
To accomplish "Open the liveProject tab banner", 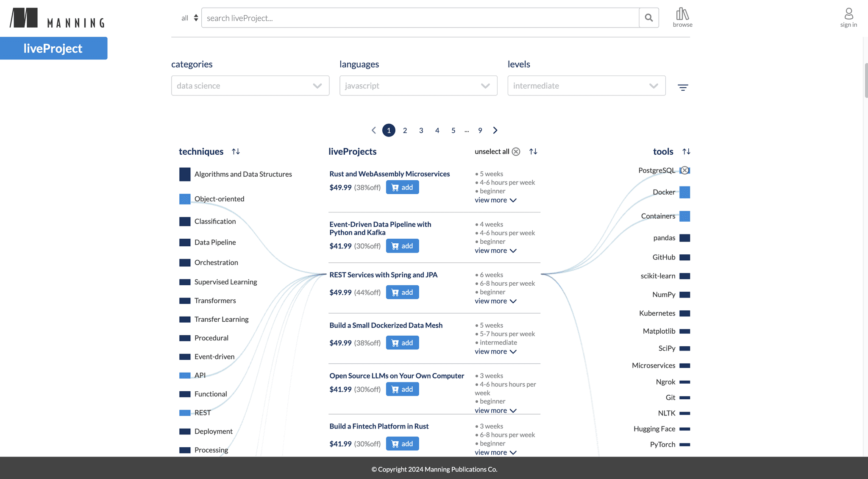I will pyautogui.click(x=53, y=48).
